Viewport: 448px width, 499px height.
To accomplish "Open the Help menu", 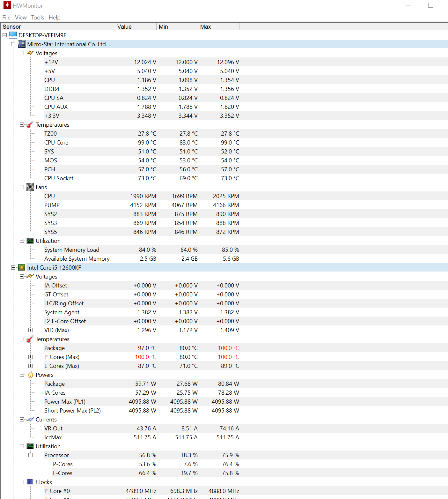I will point(55,18).
